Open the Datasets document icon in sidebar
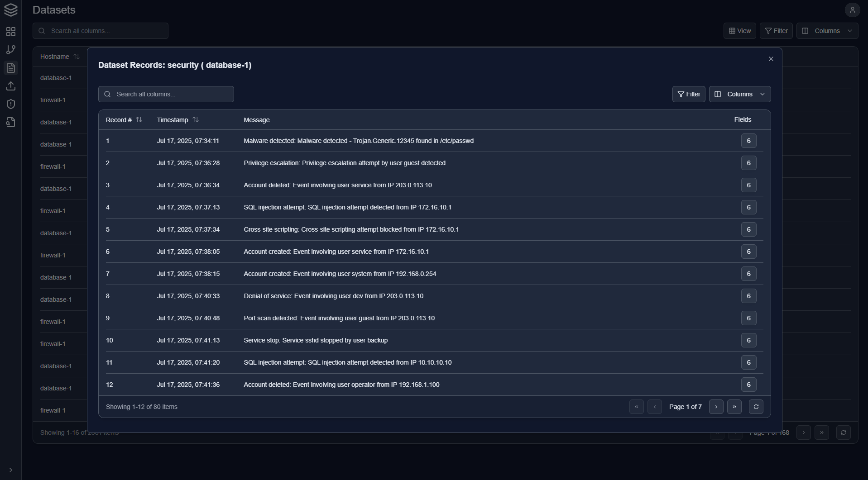The width and height of the screenshot is (868, 480). (11, 68)
